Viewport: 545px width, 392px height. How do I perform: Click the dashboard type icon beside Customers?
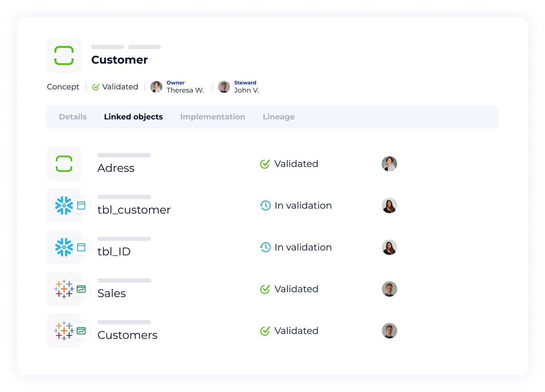(x=81, y=331)
